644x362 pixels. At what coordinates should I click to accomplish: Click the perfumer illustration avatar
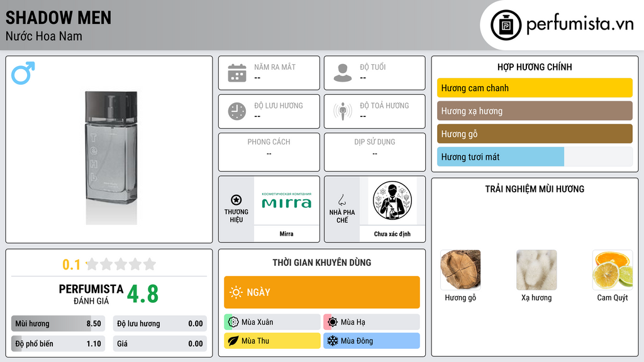[392, 200]
